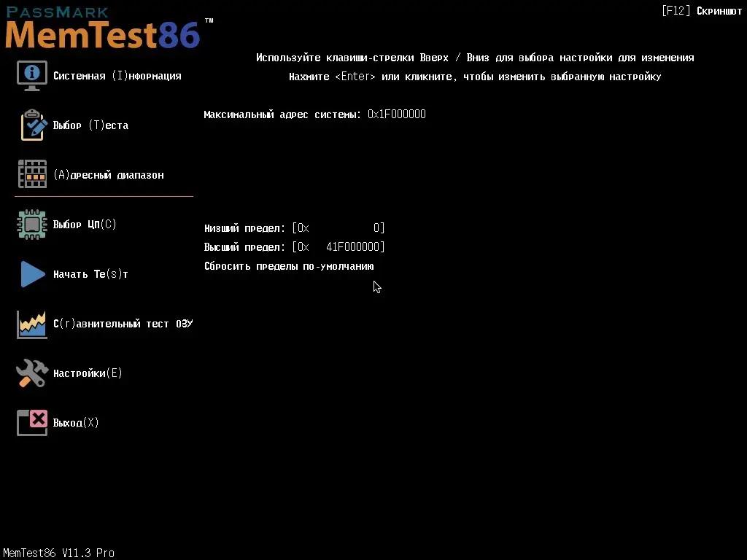Open the Настройки menu entry
The image size is (747, 560).
click(87, 373)
